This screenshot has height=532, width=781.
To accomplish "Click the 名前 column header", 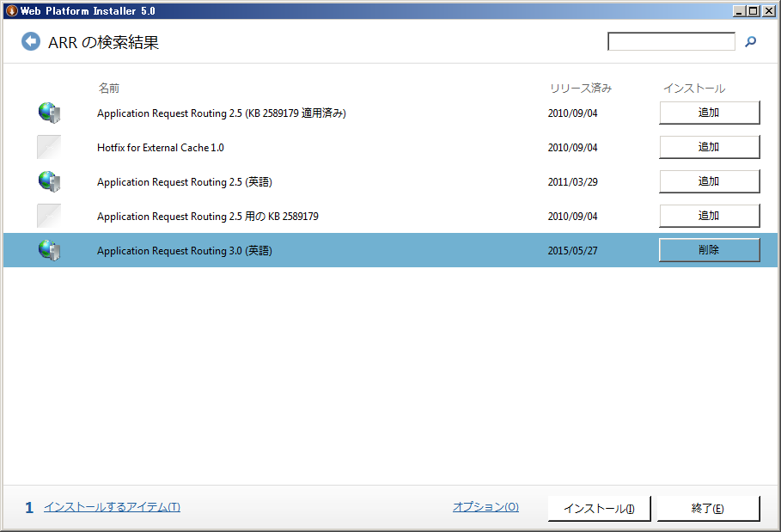I will (x=108, y=89).
